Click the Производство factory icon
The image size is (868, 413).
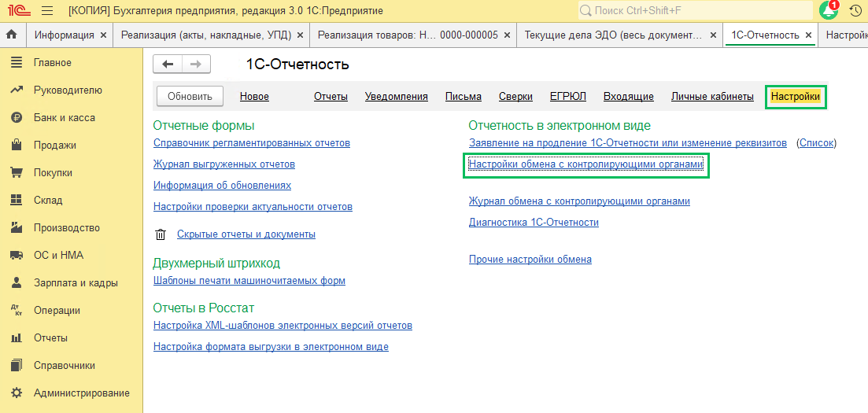pos(17,227)
